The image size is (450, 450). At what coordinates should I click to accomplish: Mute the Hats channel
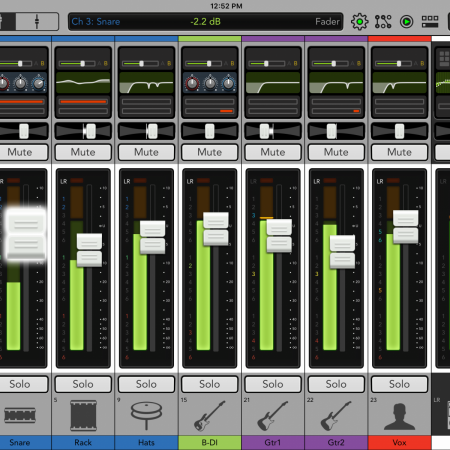[146, 152]
